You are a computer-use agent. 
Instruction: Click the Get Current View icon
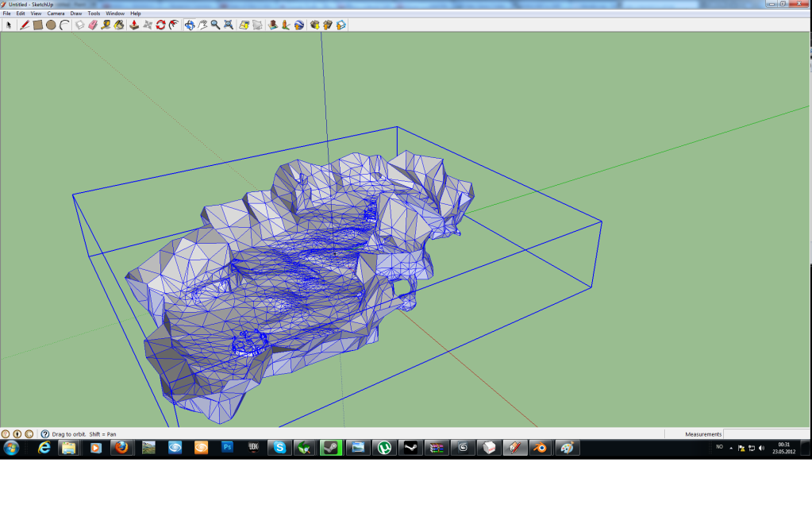tap(273, 25)
